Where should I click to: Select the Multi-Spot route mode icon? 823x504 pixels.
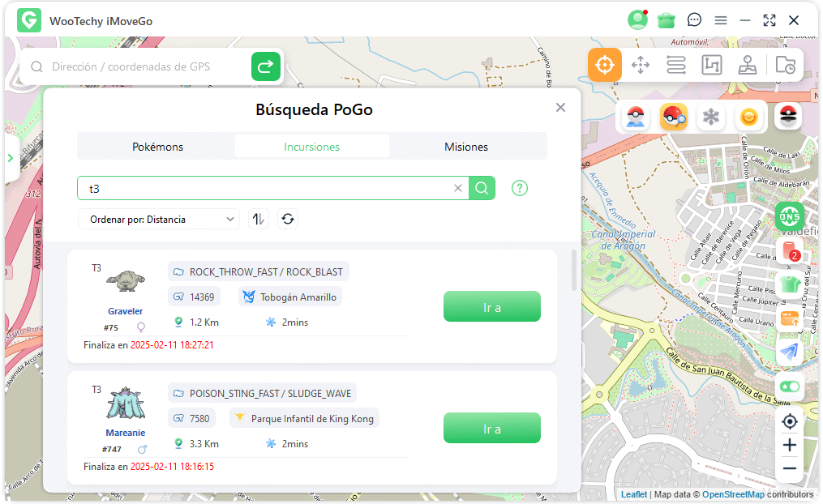pyautogui.click(x=676, y=65)
